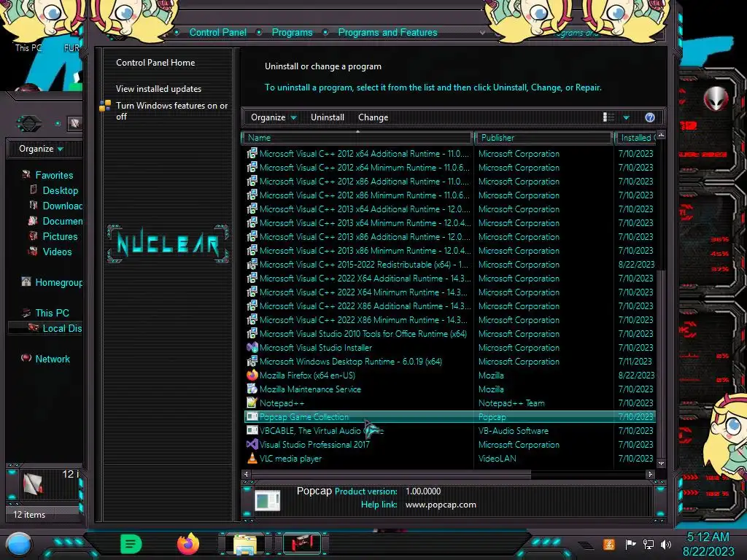Select This PC in Explorer navigation pane
Image resolution: width=747 pixels, height=560 pixels.
(52, 313)
